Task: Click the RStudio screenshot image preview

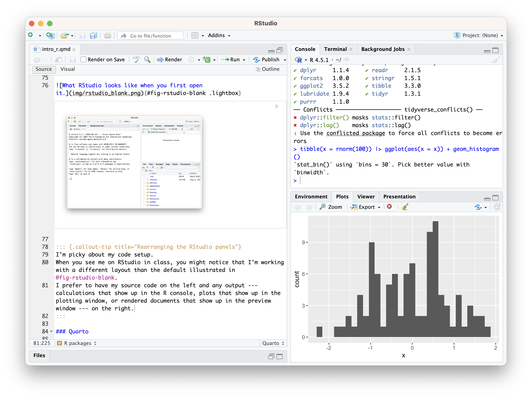Action: (134, 162)
